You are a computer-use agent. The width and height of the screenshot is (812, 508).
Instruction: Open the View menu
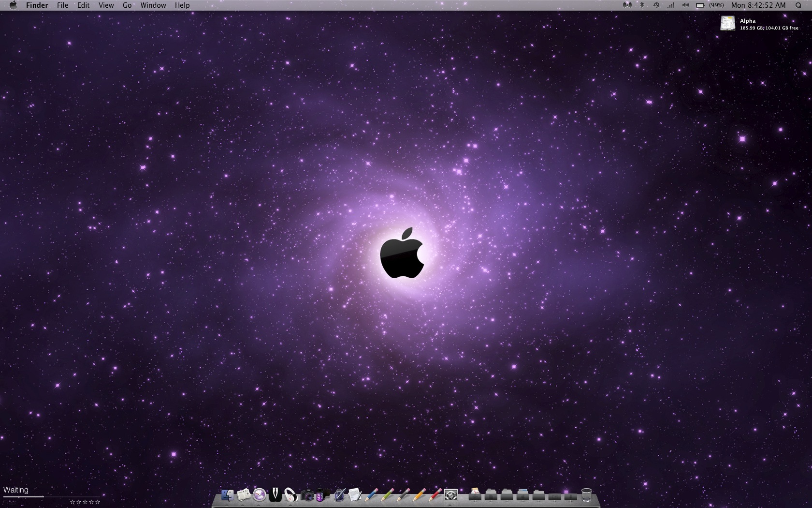click(106, 5)
